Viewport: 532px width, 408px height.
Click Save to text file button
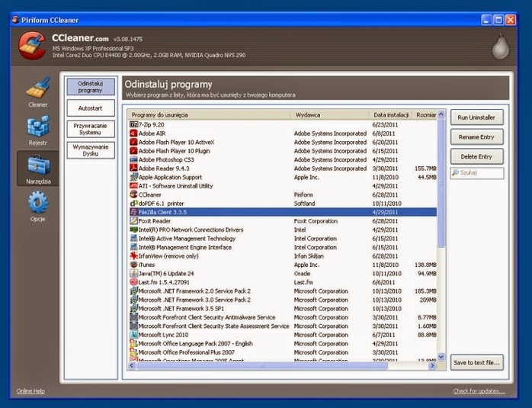click(x=476, y=362)
